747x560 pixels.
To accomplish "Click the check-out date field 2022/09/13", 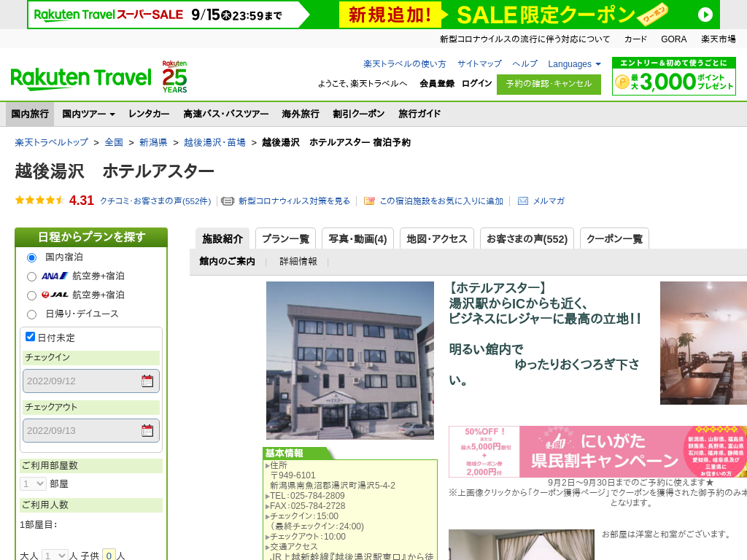I will (91, 430).
